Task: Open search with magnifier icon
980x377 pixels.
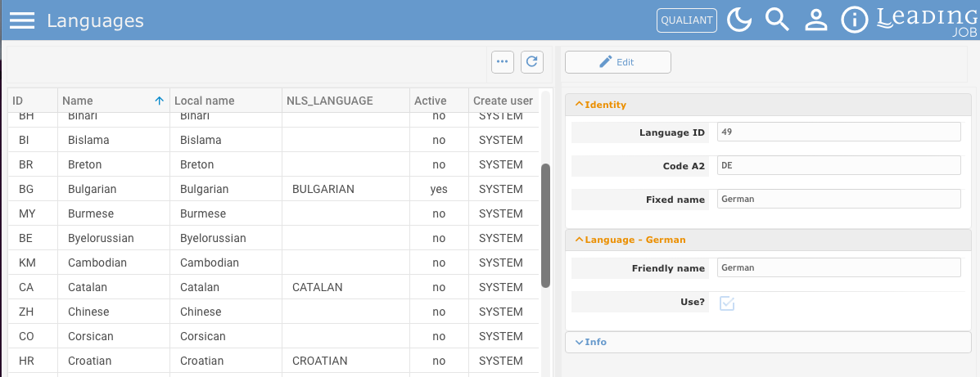Action: [x=778, y=20]
